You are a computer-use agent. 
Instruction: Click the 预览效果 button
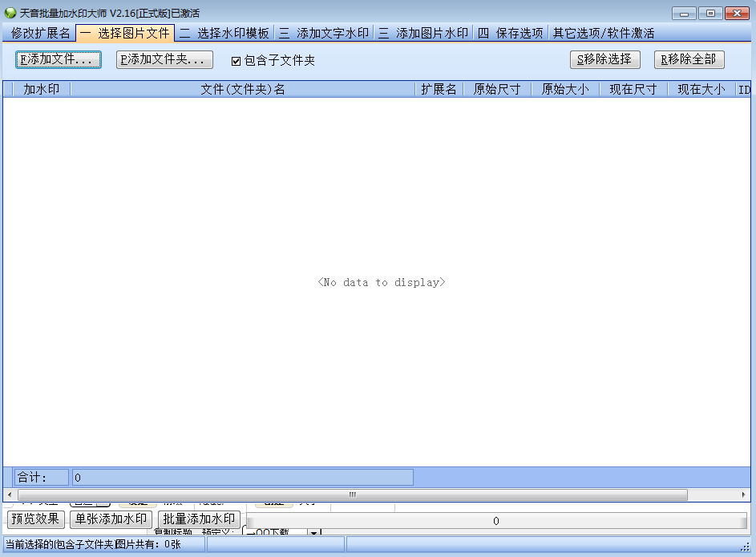point(36,519)
